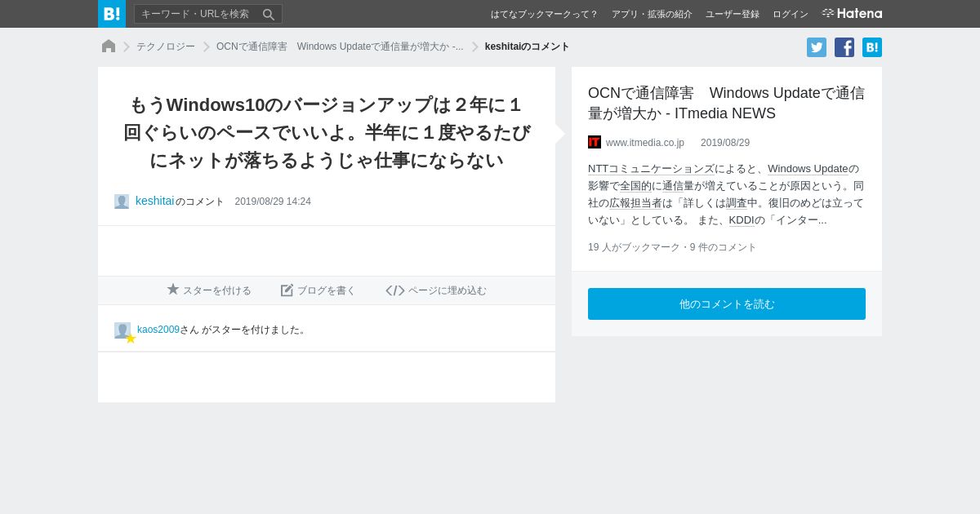980x514 pixels.
Task: Click comment timestamp 2019/08/29 14:24
Action: [x=273, y=202]
